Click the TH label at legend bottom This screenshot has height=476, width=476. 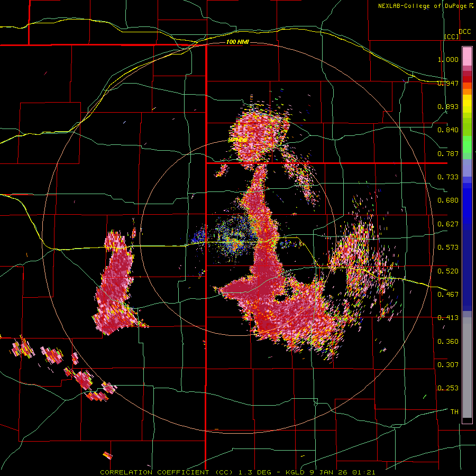coord(454,412)
